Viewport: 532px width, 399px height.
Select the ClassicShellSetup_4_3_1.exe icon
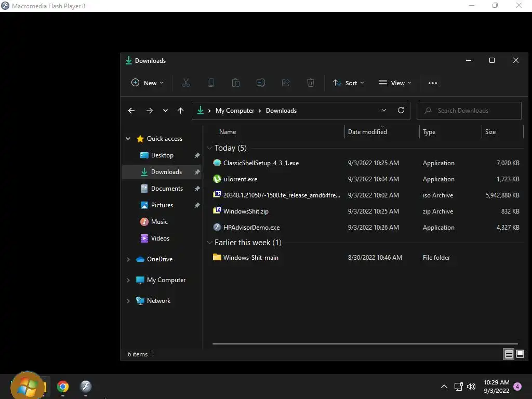[x=217, y=163]
